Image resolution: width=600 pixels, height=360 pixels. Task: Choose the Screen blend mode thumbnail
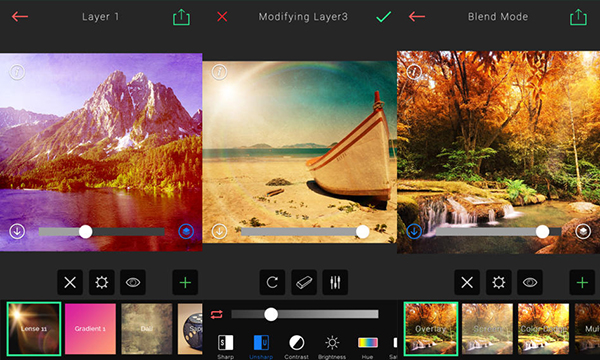(487, 329)
